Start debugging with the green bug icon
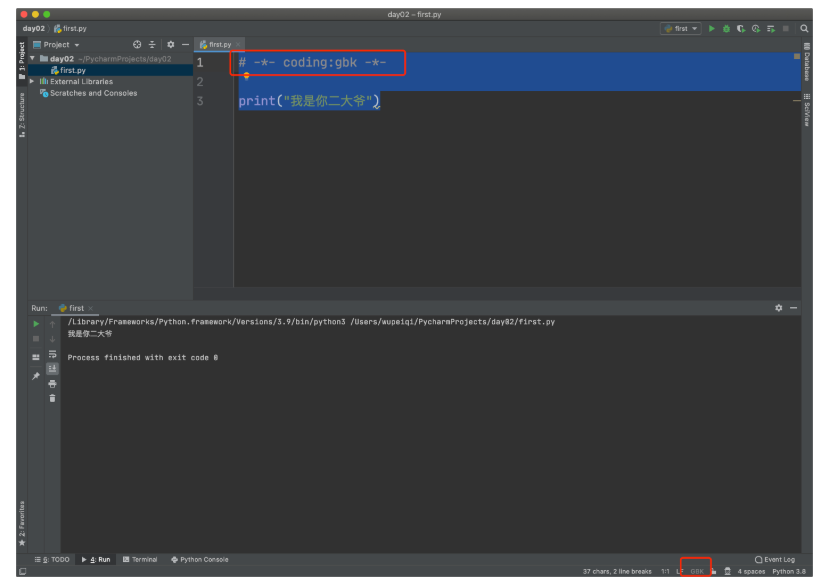 pyautogui.click(x=726, y=29)
